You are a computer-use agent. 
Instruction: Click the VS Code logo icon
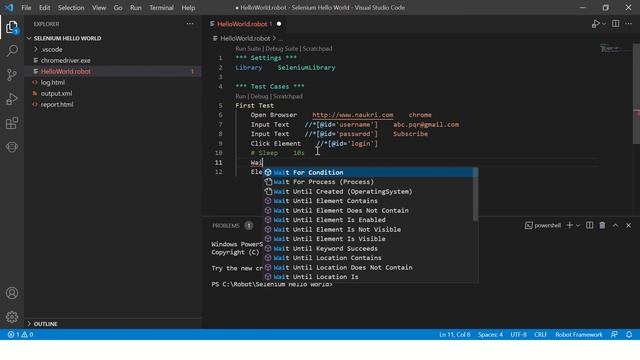[9, 7]
